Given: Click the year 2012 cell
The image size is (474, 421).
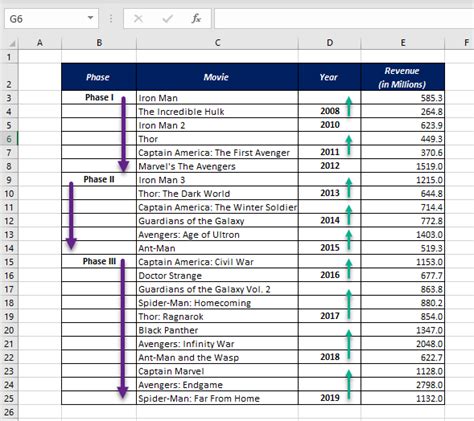Looking at the screenshot, I should coord(329,166).
